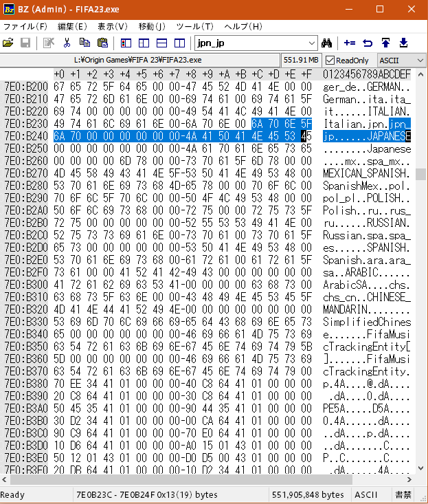Open the ファイル(F) menu
Screen dimensions: 428x504
coord(25,26)
